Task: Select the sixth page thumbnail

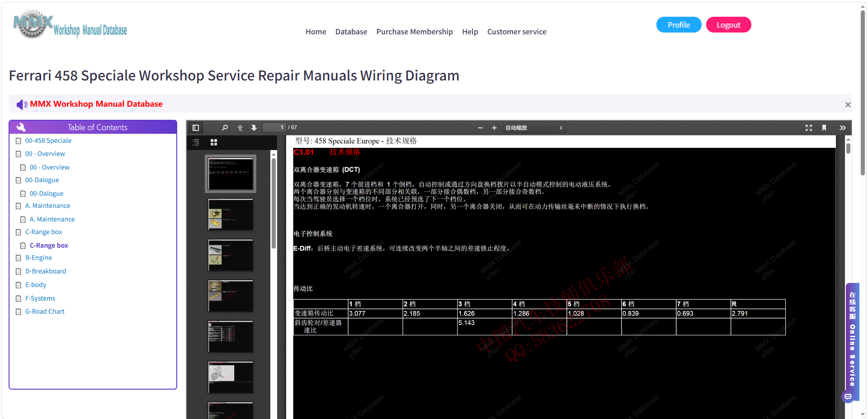Action: (x=231, y=377)
